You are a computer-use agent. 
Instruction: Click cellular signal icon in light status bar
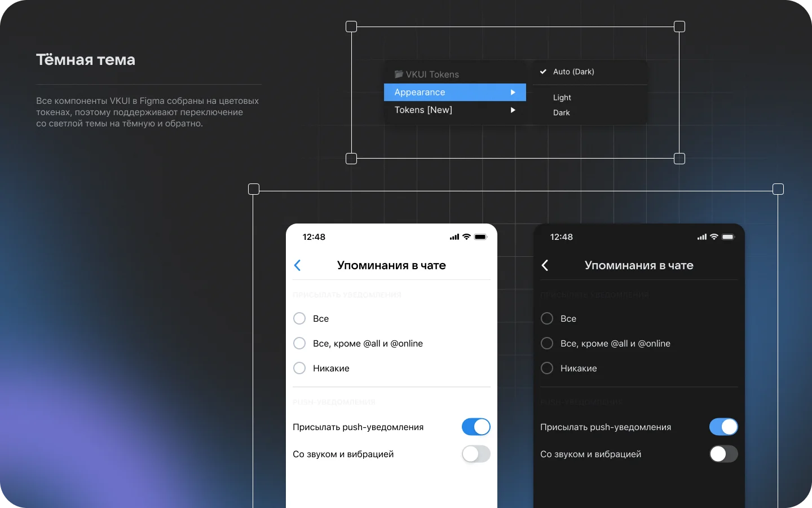pyautogui.click(x=454, y=237)
